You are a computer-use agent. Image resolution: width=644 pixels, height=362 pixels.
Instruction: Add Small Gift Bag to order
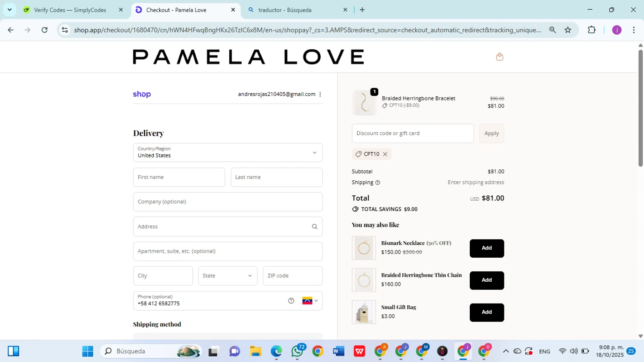(x=486, y=312)
